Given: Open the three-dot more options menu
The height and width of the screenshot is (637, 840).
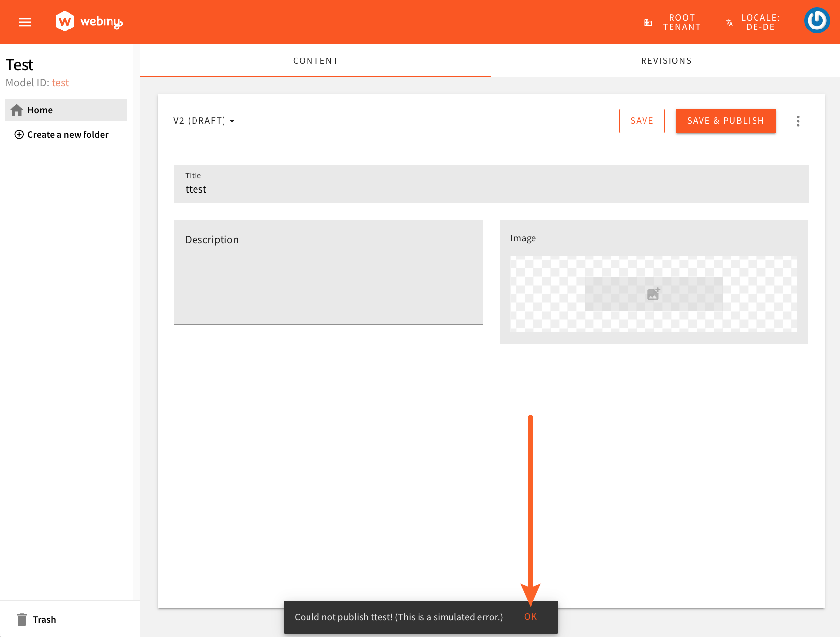Looking at the screenshot, I should click(798, 121).
